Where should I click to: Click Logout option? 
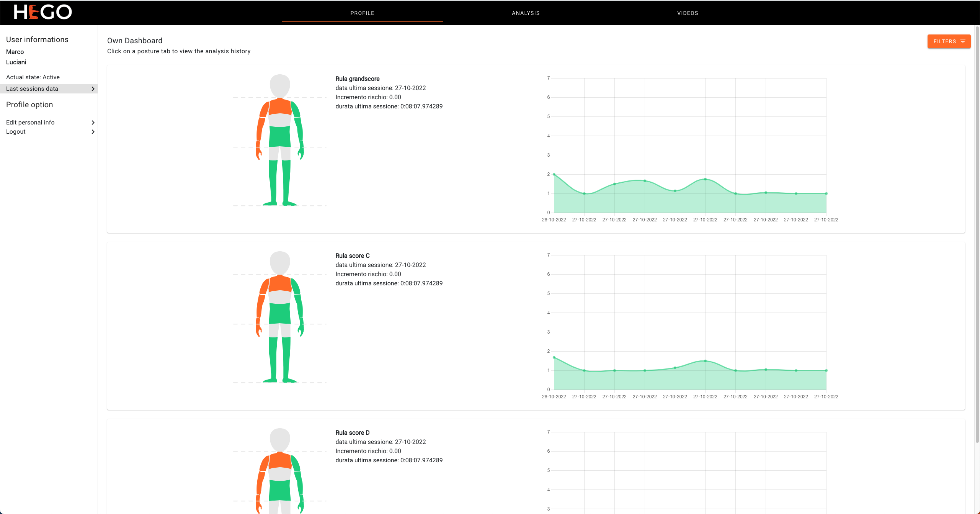coord(16,132)
